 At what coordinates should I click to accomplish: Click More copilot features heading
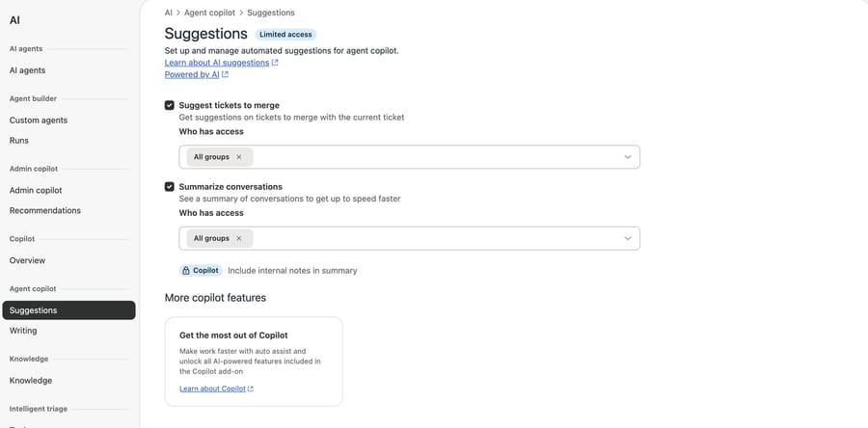215,298
